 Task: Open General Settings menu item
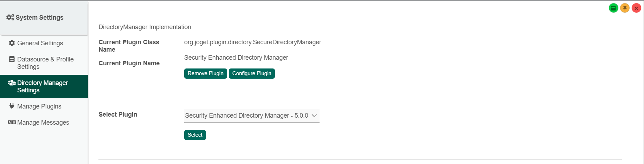pyautogui.click(x=40, y=43)
